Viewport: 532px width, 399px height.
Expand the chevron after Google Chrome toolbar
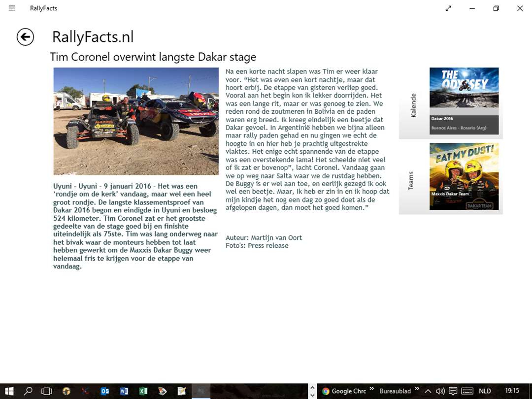(x=372, y=389)
